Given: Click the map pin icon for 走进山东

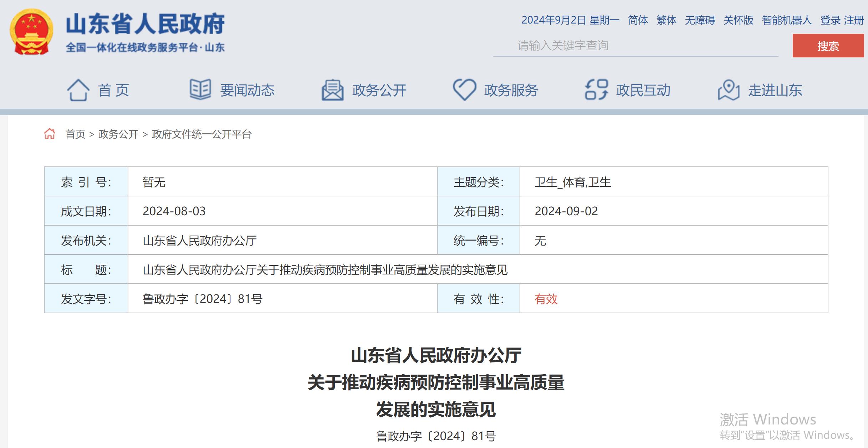Looking at the screenshot, I should tap(729, 90).
